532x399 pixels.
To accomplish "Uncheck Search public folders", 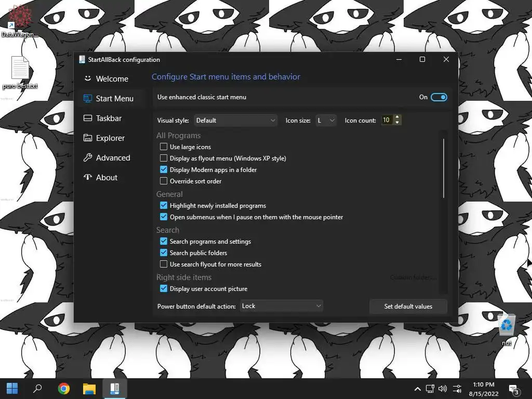I will tap(164, 253).
